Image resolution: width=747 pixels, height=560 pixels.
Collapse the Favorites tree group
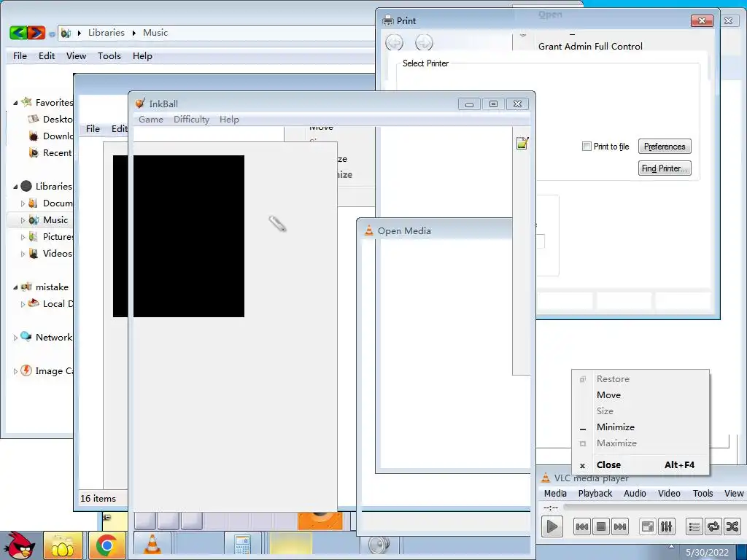click(x=15, y=102)
